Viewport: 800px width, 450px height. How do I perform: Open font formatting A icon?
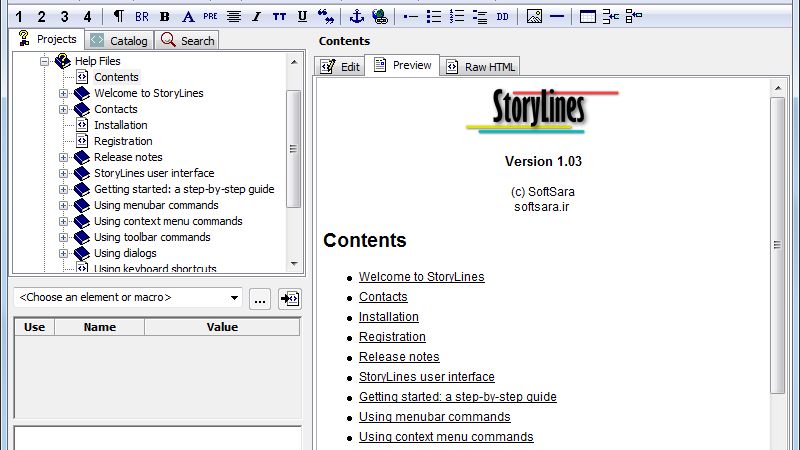188,17
